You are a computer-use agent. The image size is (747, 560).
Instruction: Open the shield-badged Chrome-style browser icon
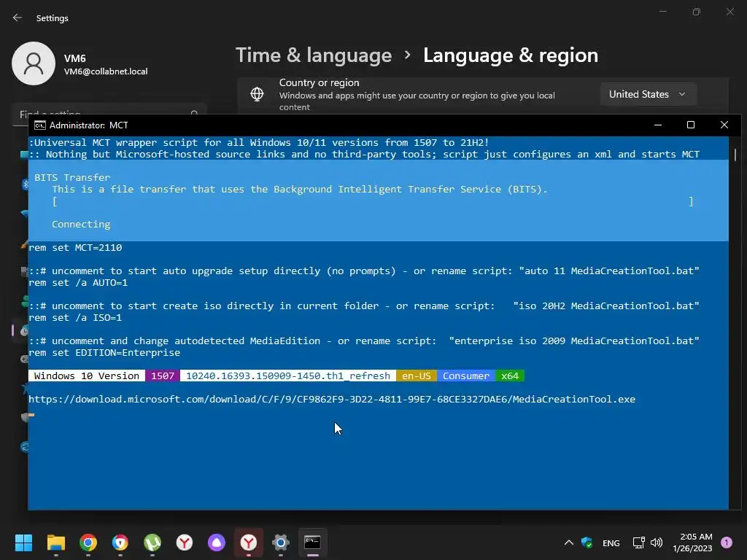120,542
